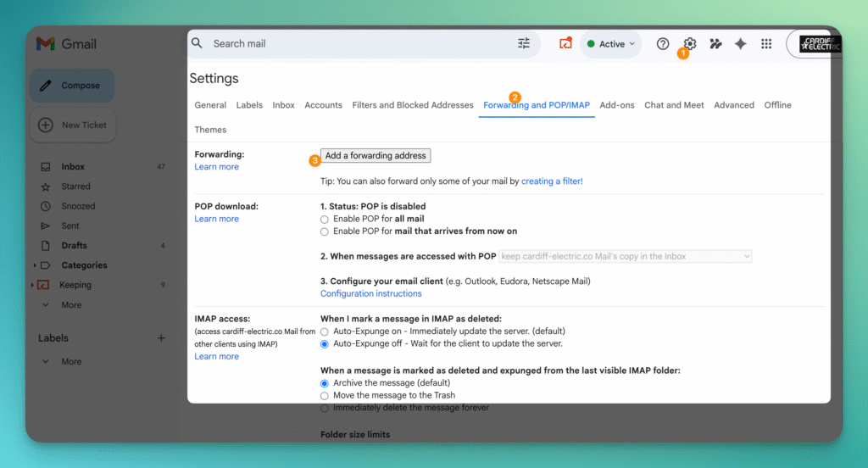868x468 pixels.
Task: Click the New Ticket button
Action: 73,125
